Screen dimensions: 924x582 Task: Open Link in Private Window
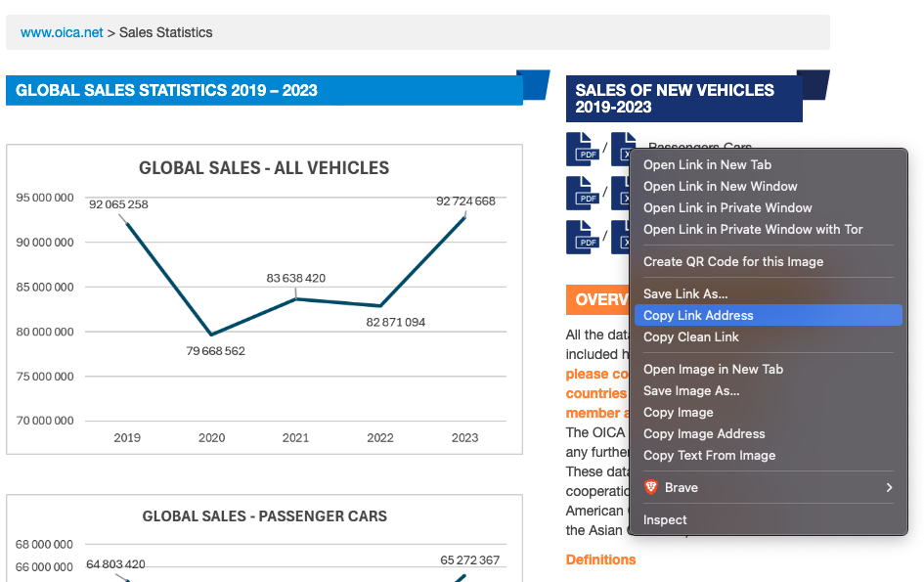point(727,207)
